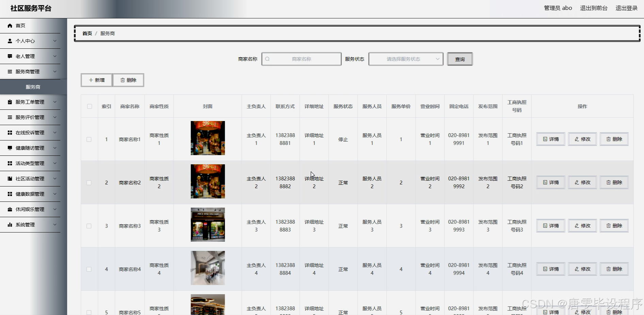Screen dimensions: 644x315
Task: Collapse 服务商管理 menu chevron
Action: click(x=55, y=72)
